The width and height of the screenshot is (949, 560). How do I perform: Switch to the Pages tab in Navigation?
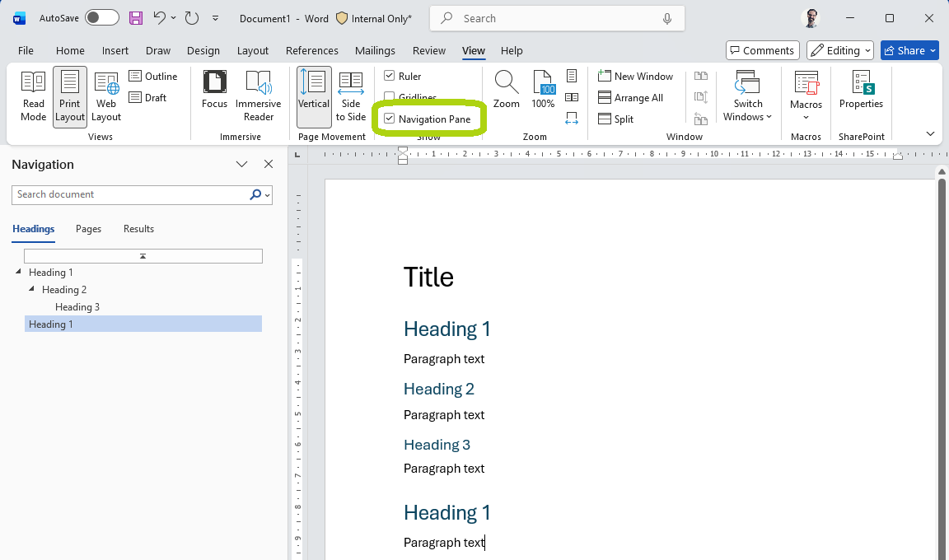(x=88, y=229)
